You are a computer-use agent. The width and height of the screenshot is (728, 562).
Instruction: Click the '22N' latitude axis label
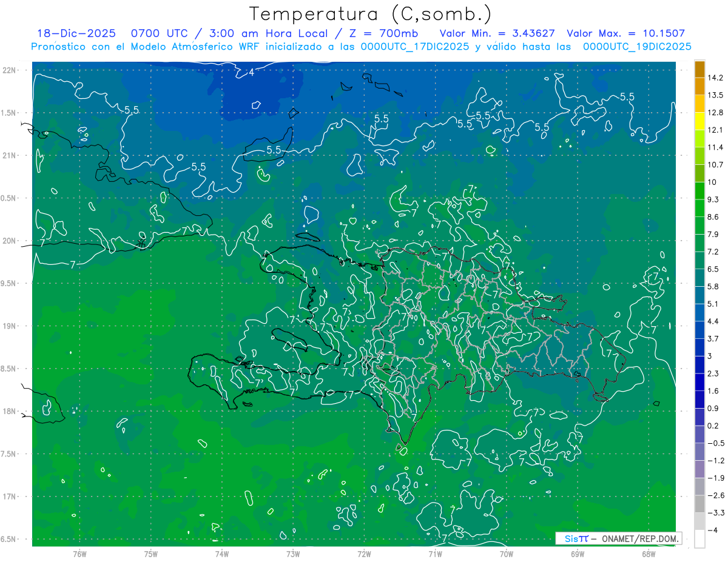pos(8,70)
